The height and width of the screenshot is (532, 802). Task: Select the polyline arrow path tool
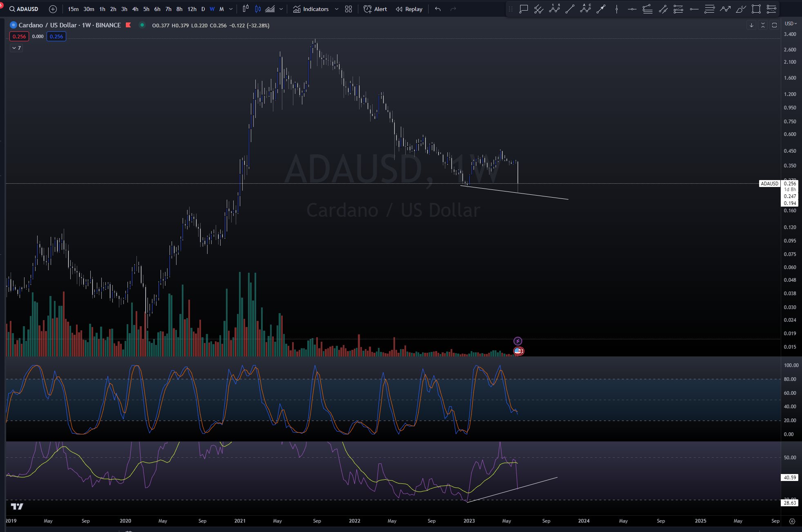tap(725, 9)
